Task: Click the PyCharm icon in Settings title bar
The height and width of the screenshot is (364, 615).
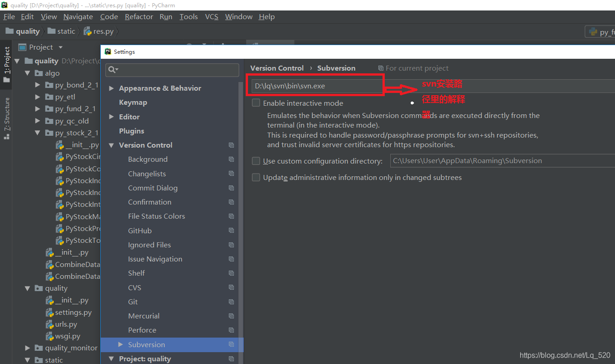Action: [x=108, y=51]
